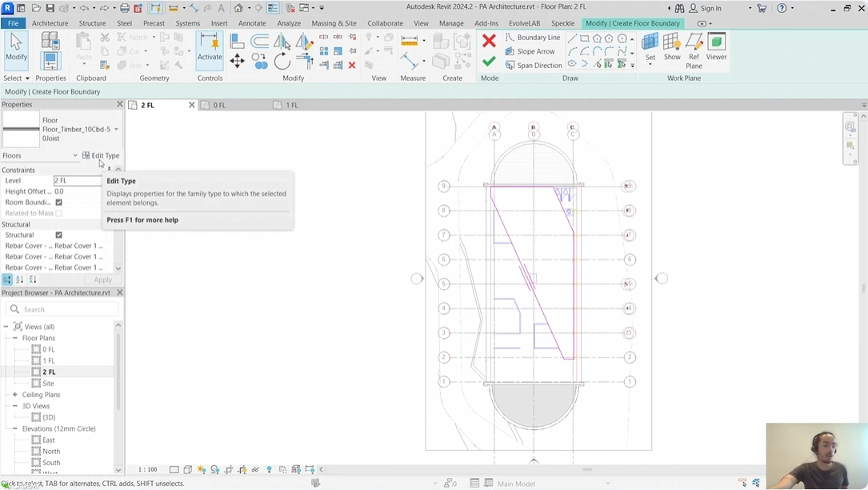This screenshot has height=490, width=868.
Task: Close the 2 FL view tab
Action: point(191,105)
